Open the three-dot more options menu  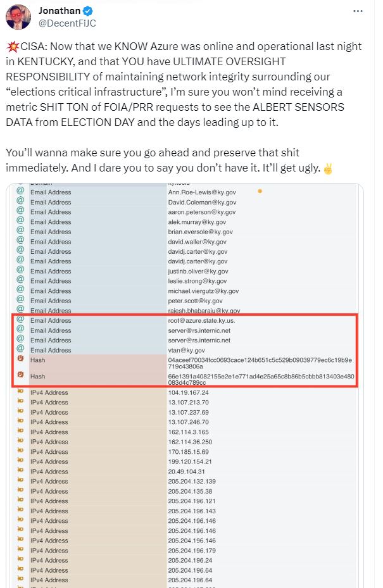click(x=358, y=11)
